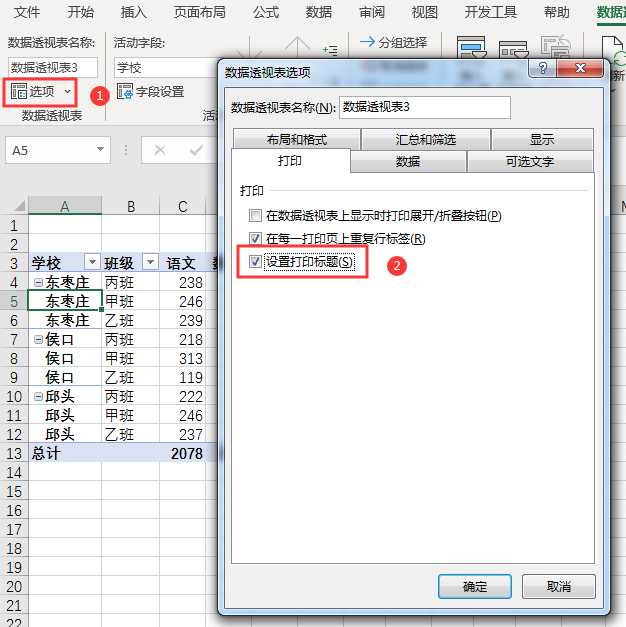Click the formula bar cancel X icon
Screen dimensions: 626x627
click(x=159, y=150)
